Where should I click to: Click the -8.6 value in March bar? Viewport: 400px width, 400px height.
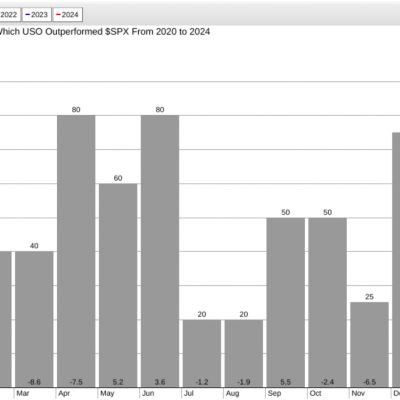[34, 382]
